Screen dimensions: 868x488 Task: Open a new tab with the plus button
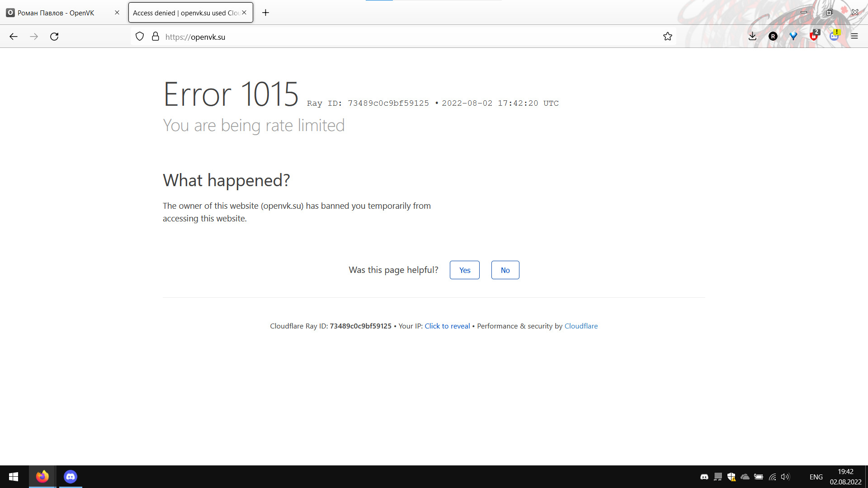pos(266,13)
